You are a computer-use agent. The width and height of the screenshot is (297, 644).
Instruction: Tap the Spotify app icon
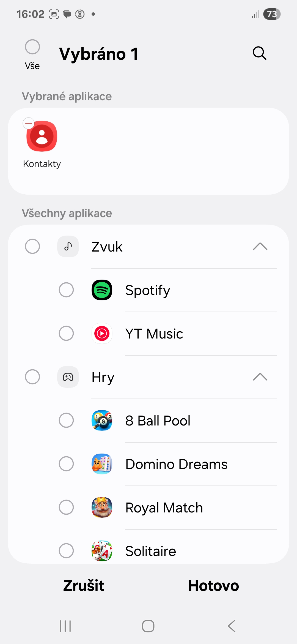point(102,290)
